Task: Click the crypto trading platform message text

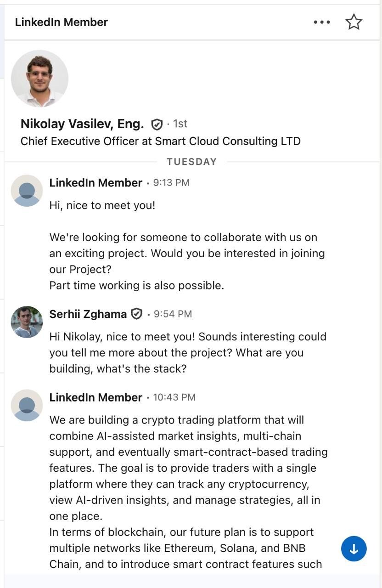Action: (x=189, y=492)
